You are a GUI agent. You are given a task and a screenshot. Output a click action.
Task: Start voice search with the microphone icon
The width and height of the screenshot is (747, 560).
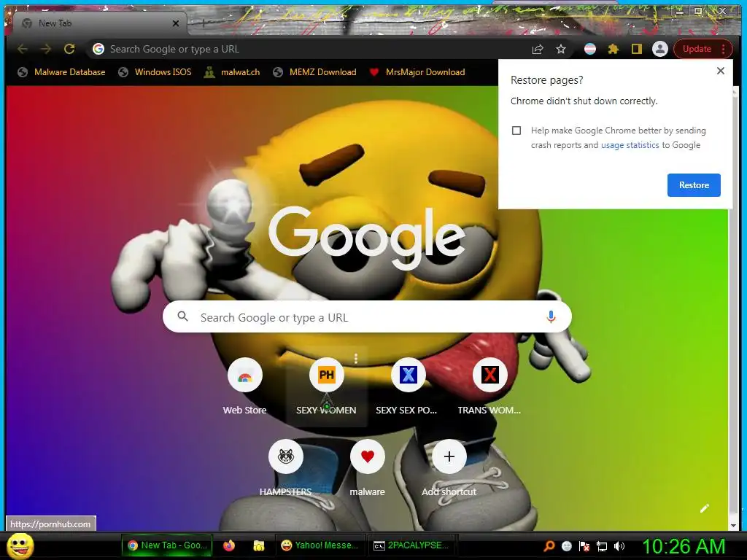click(551, 316)
